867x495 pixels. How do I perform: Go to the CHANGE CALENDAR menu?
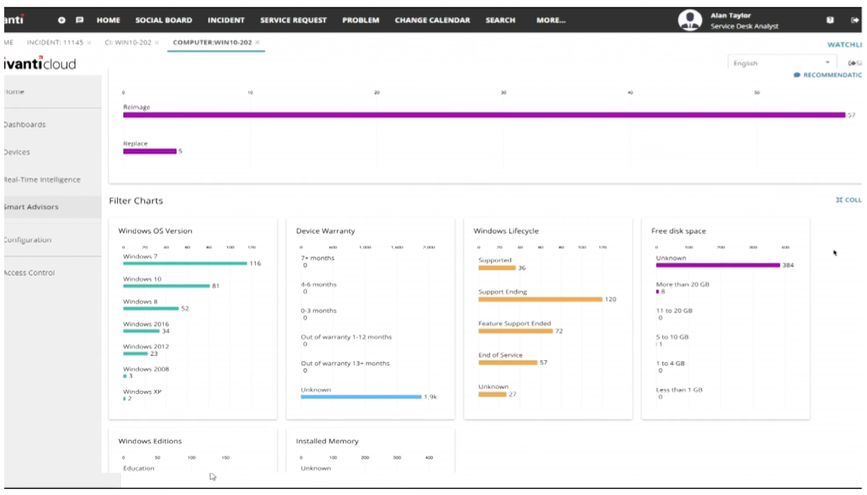(x=432, y=20)
